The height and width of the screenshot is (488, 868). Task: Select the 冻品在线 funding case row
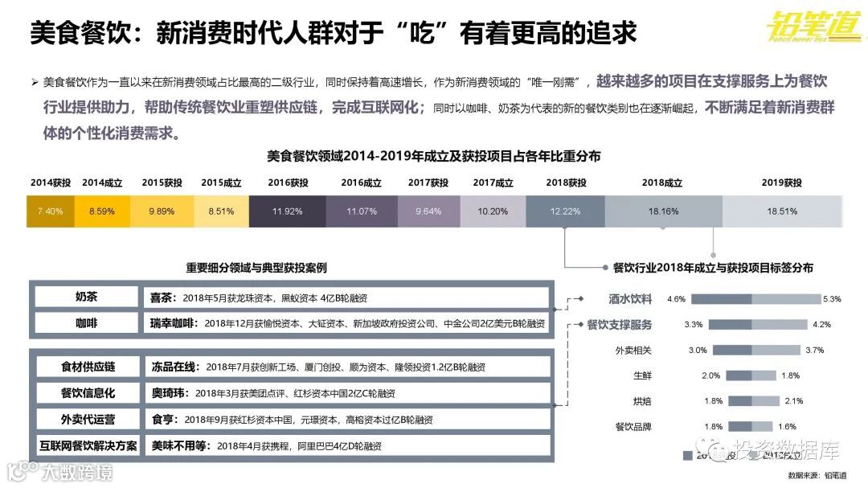coord(348,367)
